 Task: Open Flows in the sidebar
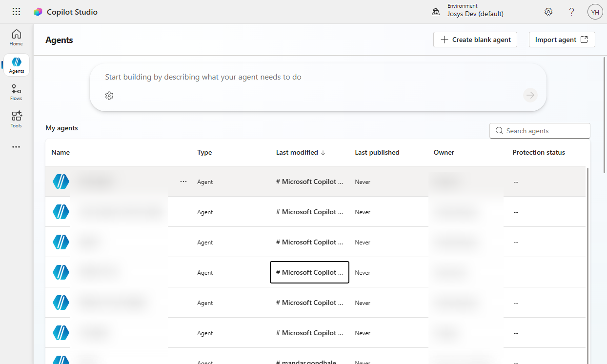[x=16, y=92]
